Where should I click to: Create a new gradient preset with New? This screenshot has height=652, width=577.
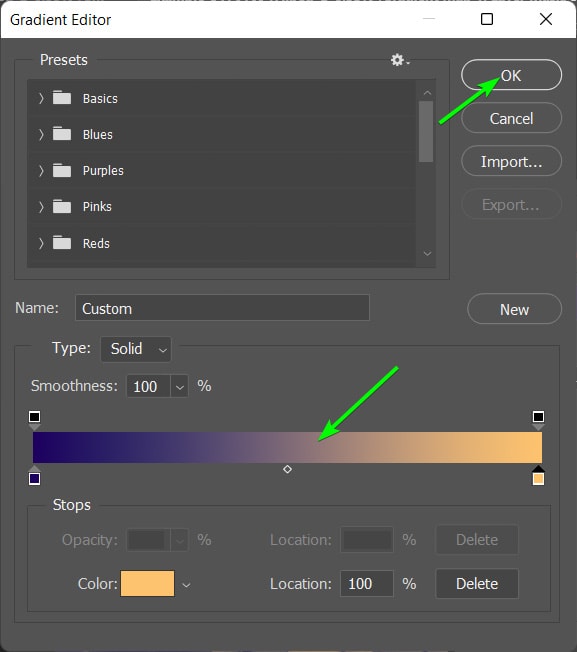(514, 309)
